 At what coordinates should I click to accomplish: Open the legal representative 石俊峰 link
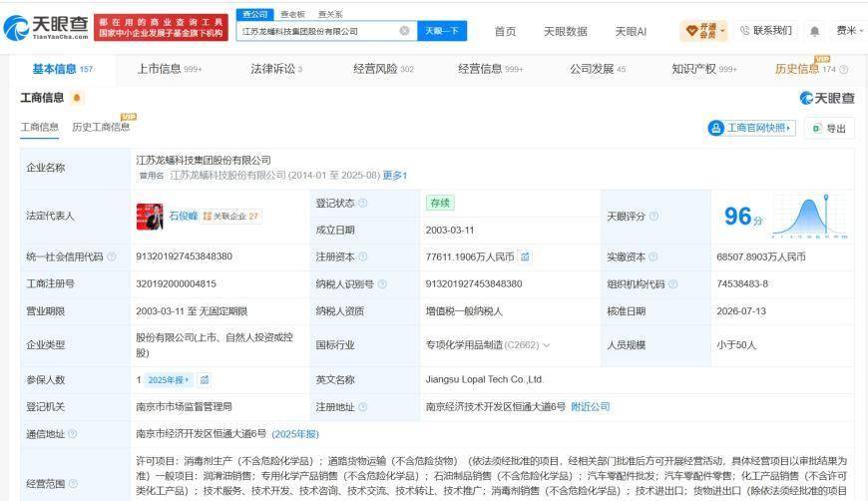click(184, 216)
